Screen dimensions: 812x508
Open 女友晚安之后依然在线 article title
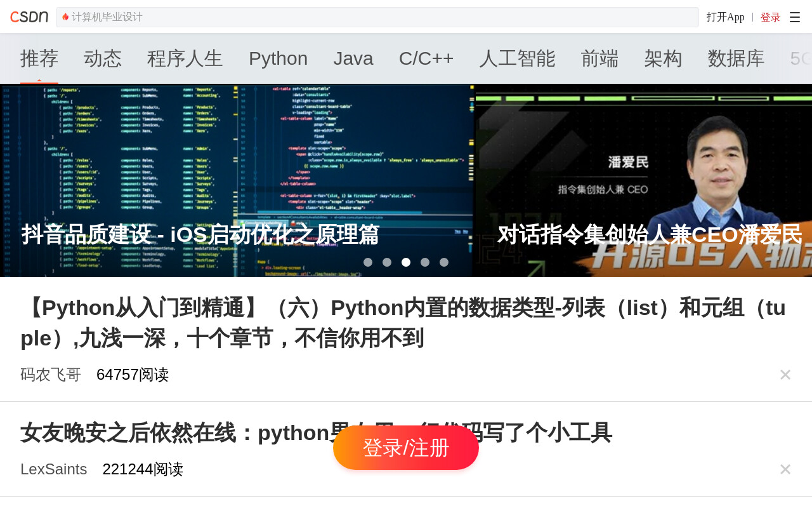click(x=316, y=433)
